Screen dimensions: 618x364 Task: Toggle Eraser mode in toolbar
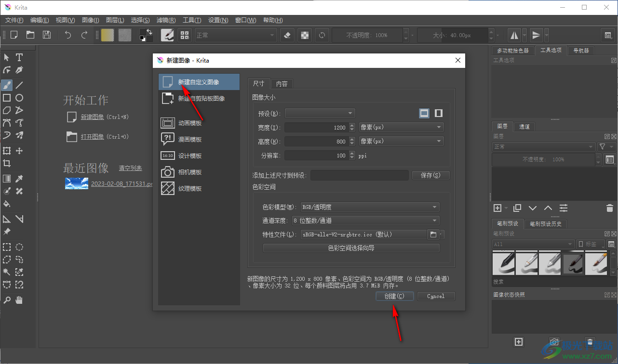click(287, 35)
